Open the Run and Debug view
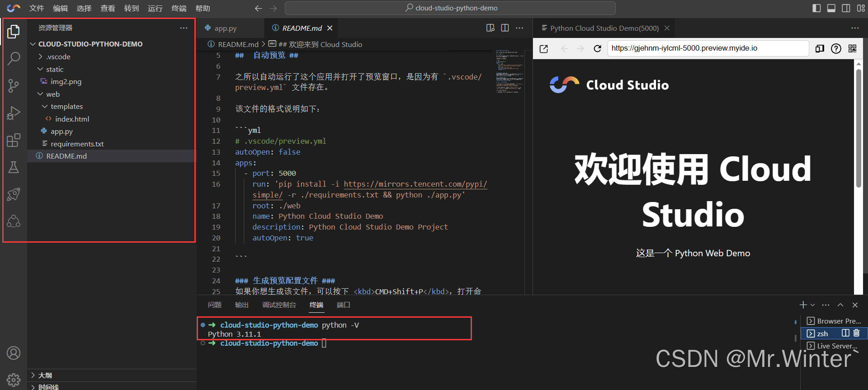 coord(14,113)
